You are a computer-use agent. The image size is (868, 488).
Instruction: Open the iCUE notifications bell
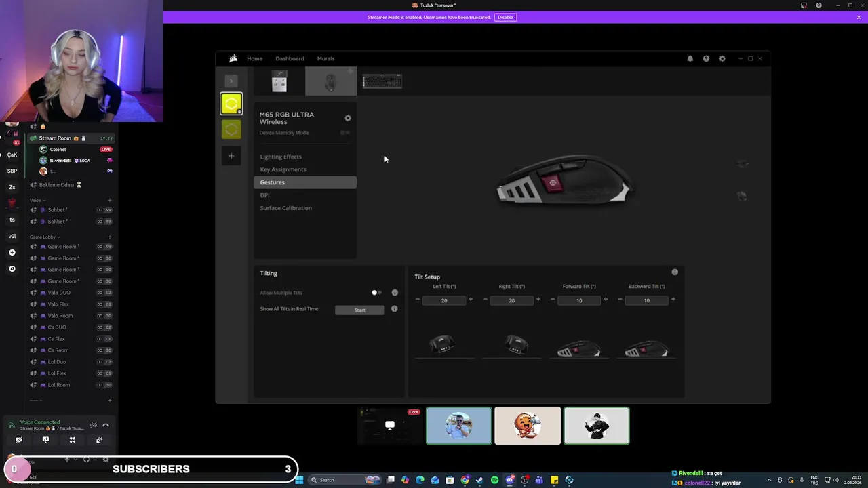pos(690,59)
